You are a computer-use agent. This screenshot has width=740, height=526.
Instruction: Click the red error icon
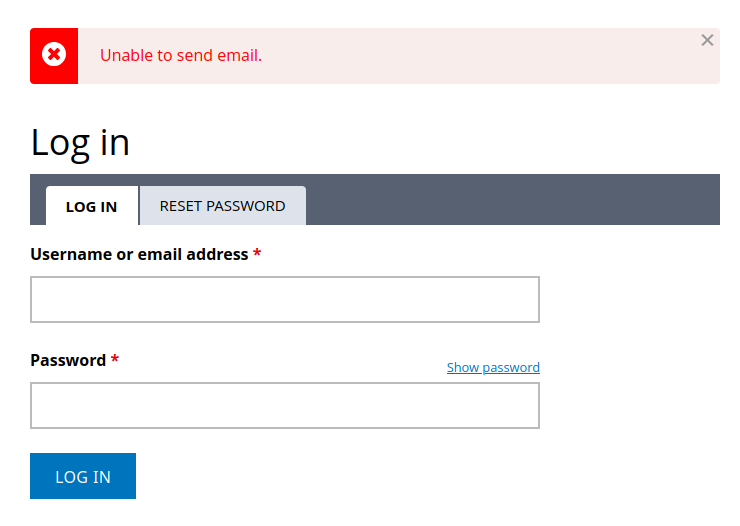tap(54, 55)
